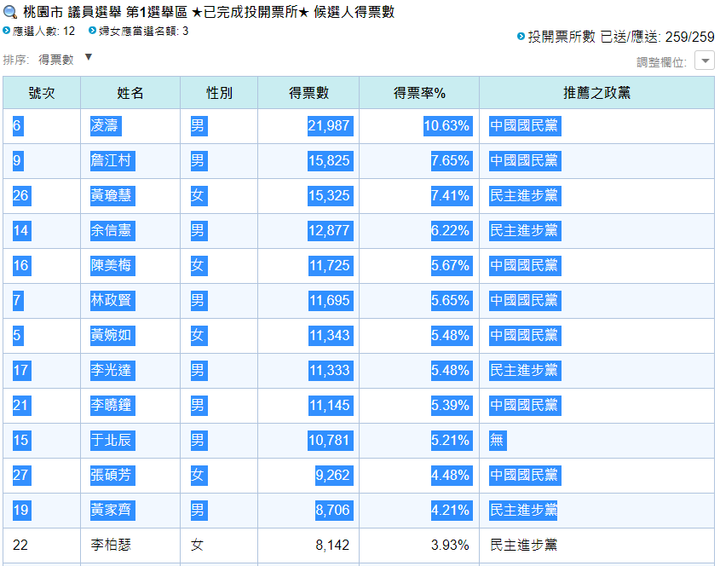
Task: Select candidate name 凌濤
Action: point(106,126)
